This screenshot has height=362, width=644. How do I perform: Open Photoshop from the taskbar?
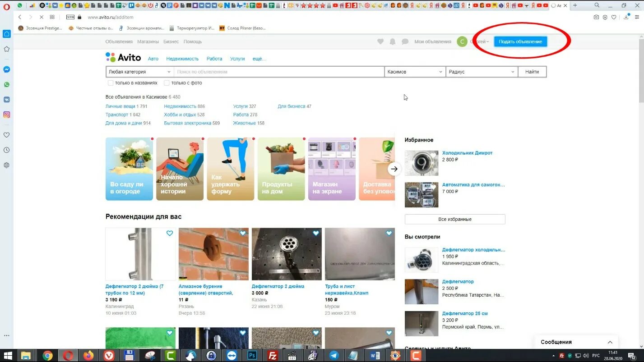tap(252, 356)
